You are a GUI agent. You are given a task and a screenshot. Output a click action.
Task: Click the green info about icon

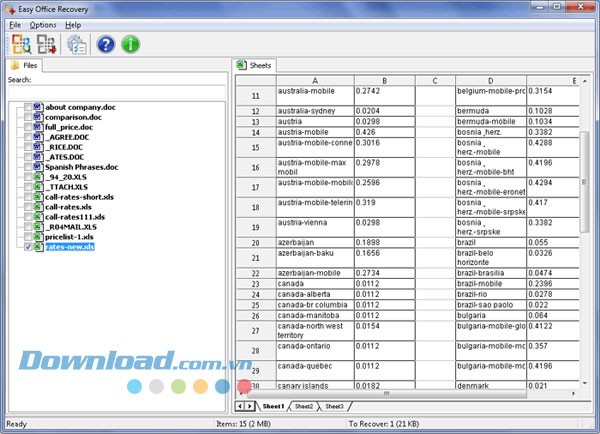tap(130, 44)
